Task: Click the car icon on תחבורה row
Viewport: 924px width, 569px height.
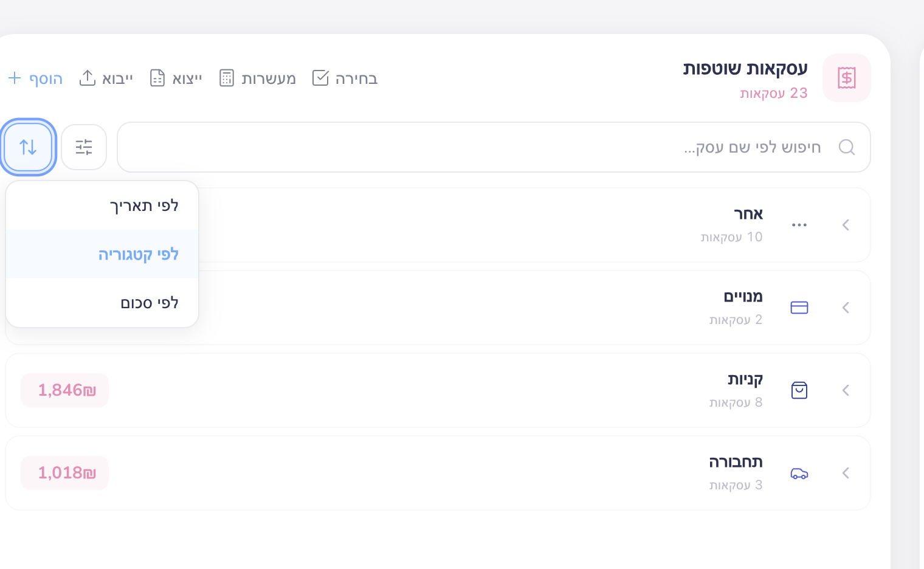Action: pos(799,473)
